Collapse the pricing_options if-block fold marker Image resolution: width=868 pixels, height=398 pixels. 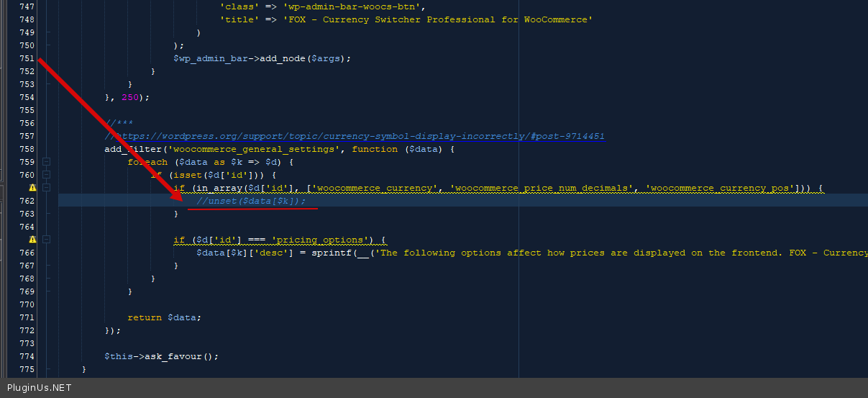point(47,240)
